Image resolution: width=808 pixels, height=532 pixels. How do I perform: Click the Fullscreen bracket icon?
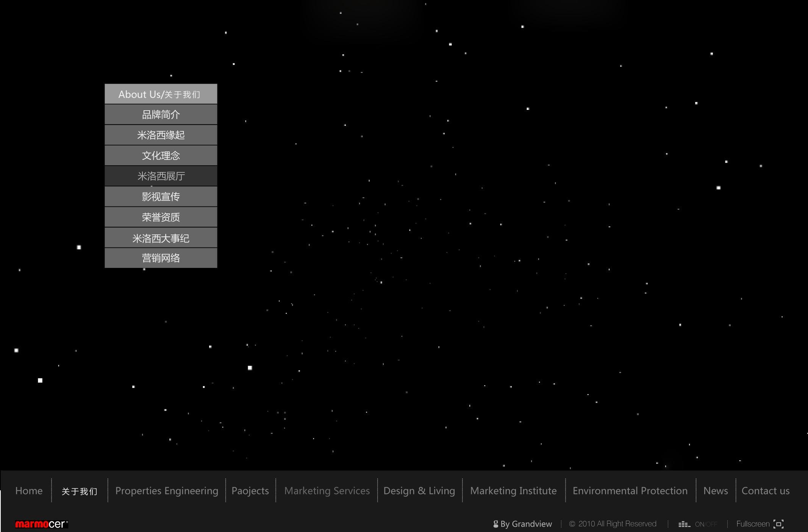[x=778, y=524]
